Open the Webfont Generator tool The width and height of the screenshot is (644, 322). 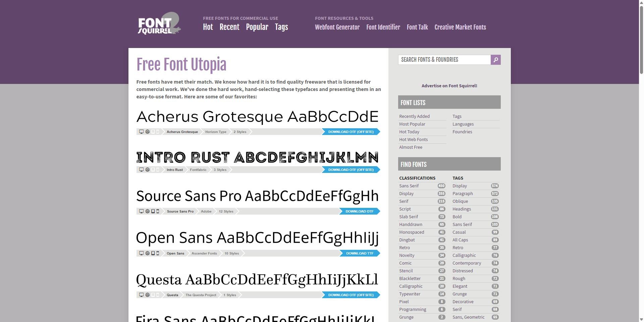tap(337, 27)
